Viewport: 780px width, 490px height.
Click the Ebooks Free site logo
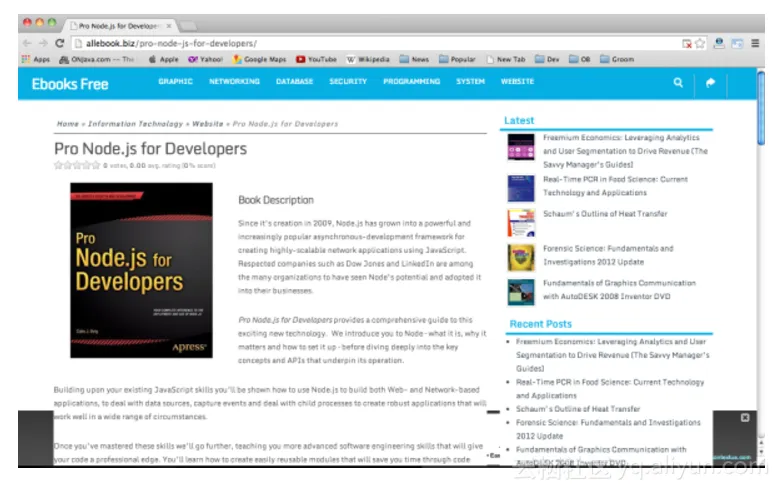click(70, 84)
